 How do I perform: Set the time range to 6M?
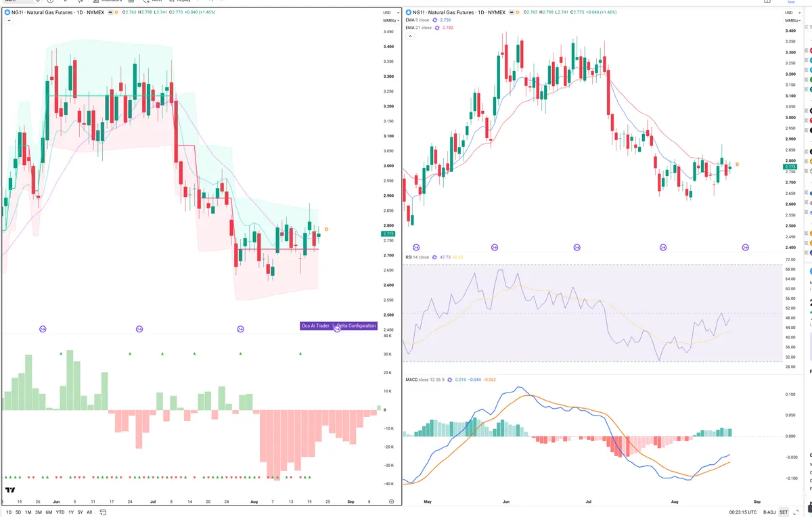[x=49, y=512]
